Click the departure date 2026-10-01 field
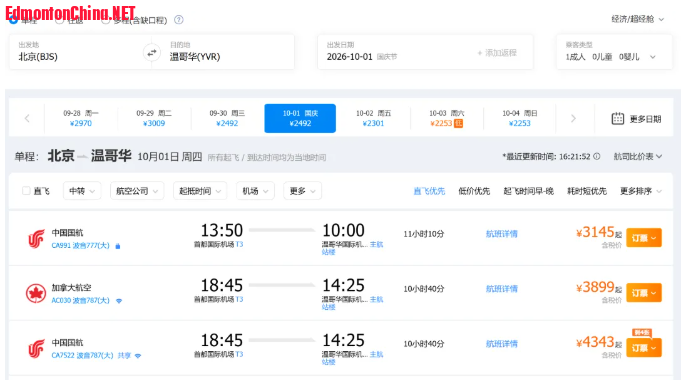687x386 pixels. (x=394, y=52)
